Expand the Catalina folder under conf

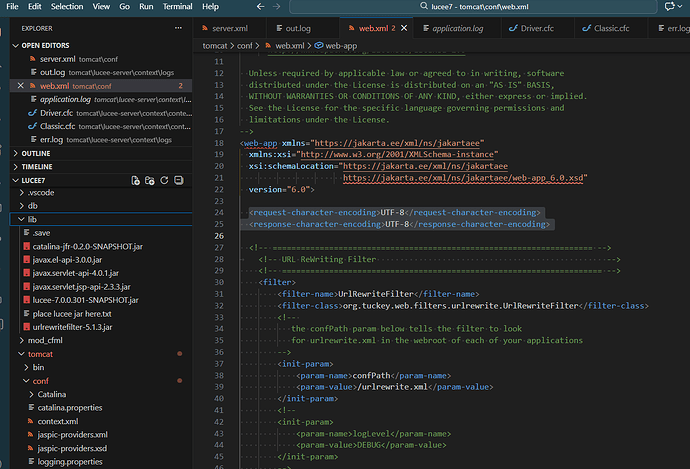tap(52, 394)
